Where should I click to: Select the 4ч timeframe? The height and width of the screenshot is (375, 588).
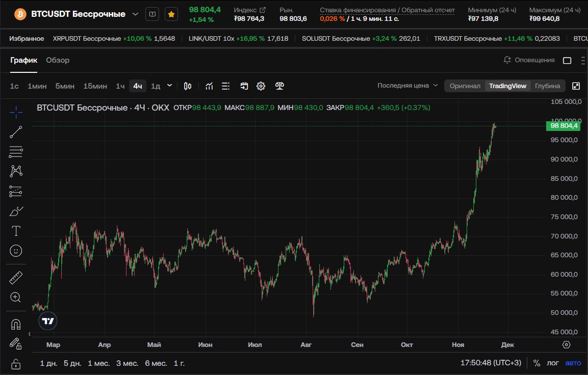click(x=138, y=86)
